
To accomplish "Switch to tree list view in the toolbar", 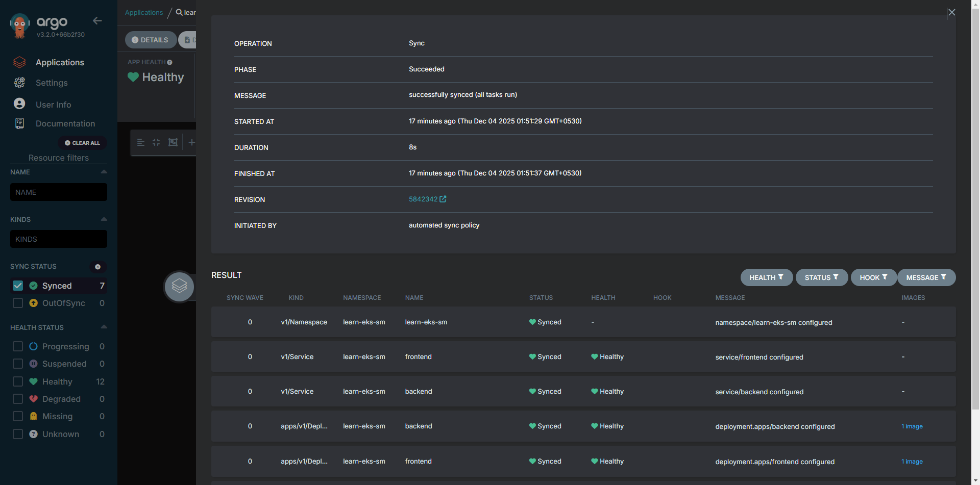I will (x=141, y=142).
